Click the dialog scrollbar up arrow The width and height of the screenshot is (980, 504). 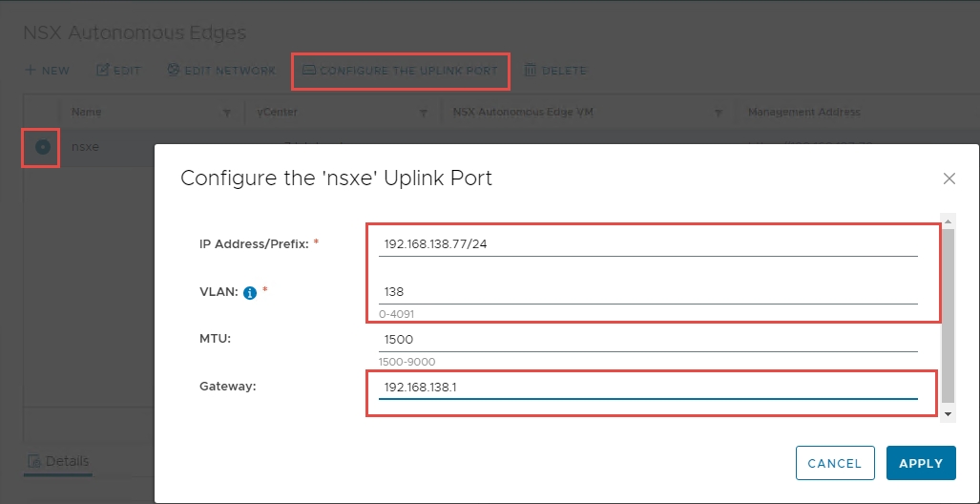coord(948,221)
